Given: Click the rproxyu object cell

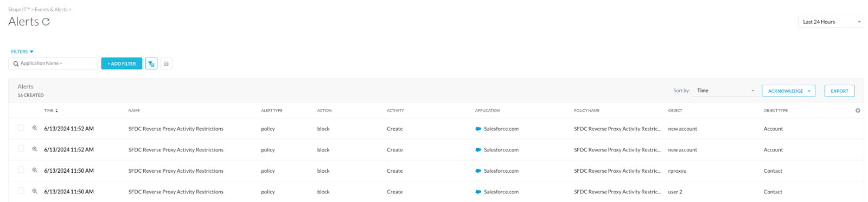Looking at the screenshot, I should pos(677,171).
